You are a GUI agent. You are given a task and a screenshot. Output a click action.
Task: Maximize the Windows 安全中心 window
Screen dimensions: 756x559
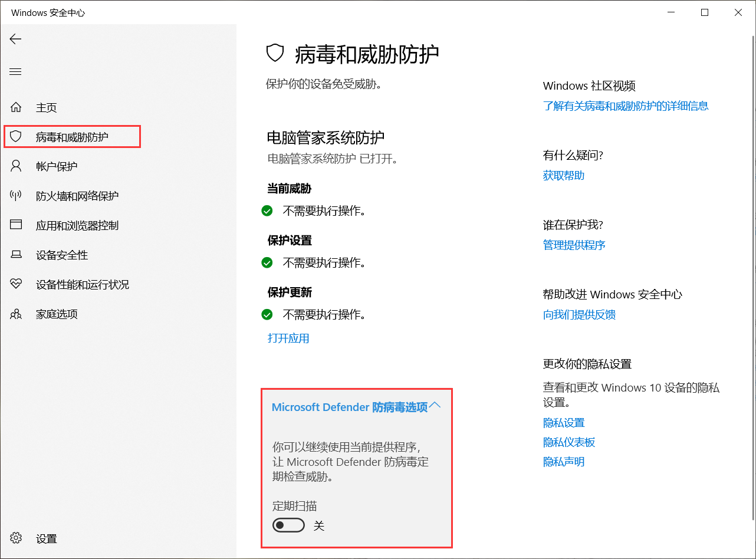pyautogui.click(x=705, y=12)
